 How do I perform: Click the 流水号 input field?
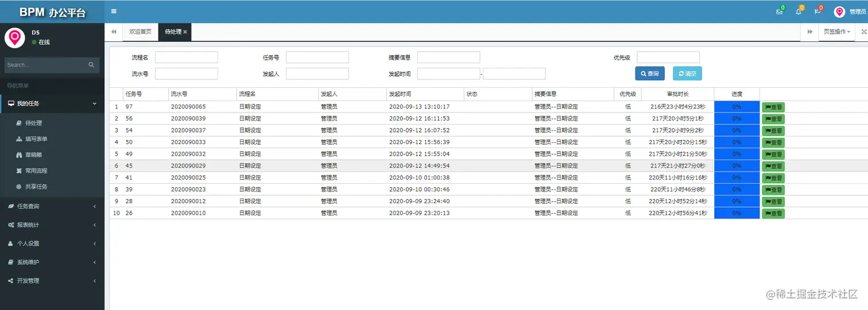pyautogui.click(x=187, y=73)
